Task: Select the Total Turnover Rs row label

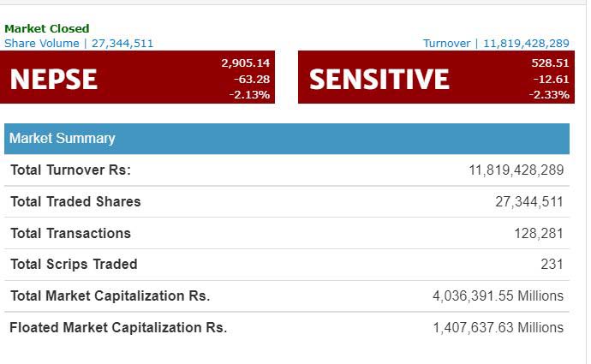Action: (70, 170)
